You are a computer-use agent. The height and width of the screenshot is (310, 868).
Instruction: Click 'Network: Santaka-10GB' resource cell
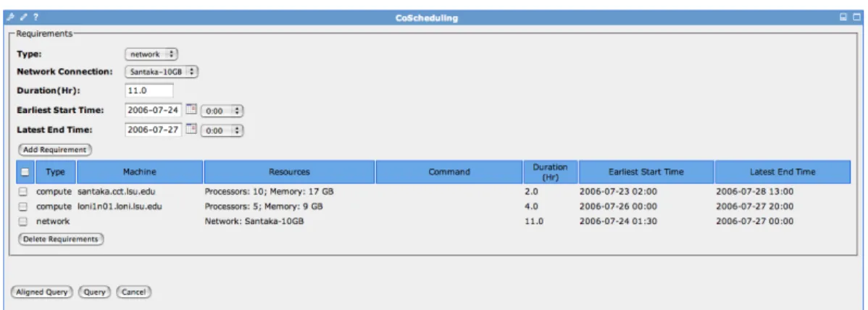[x=254, y=221]
